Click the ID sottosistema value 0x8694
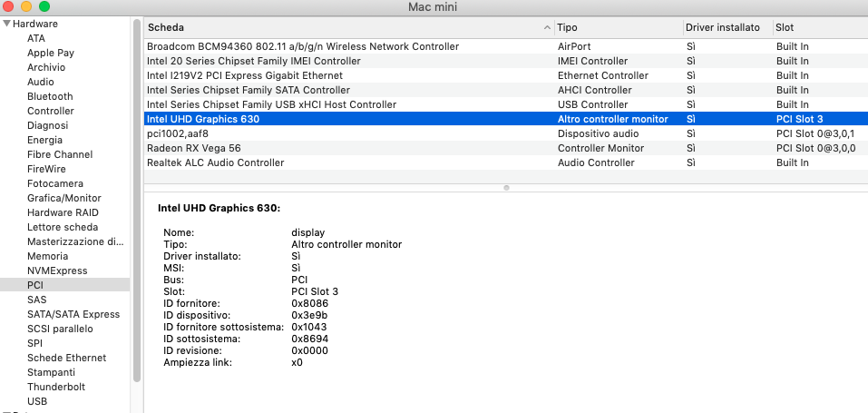The image size is (868, 413). [x=309, y=339]
